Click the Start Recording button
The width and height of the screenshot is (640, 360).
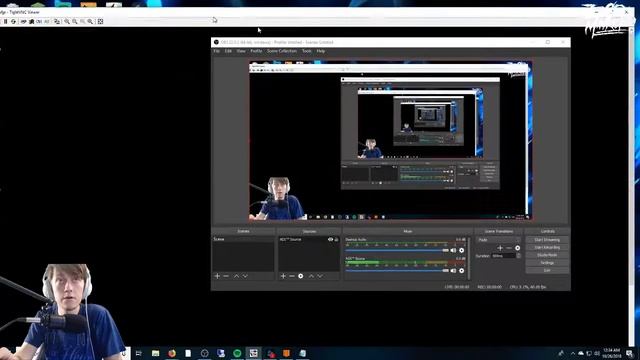(x=547, y=248)
